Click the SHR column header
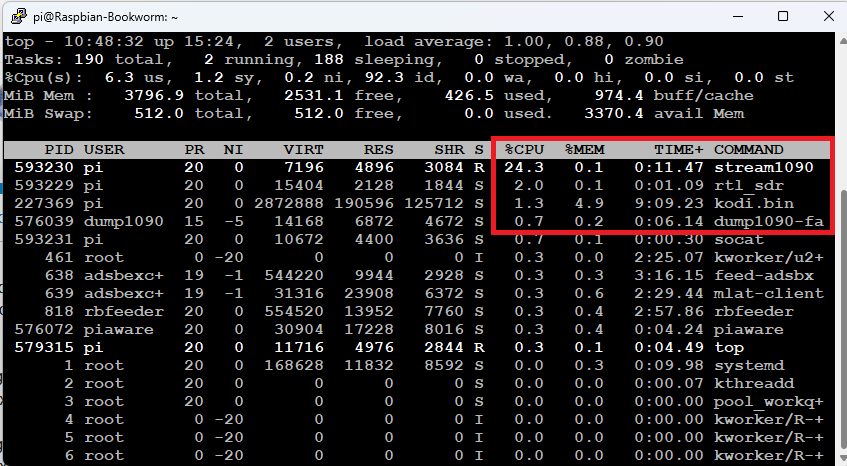Screen dimensions: 847x466 449,150
